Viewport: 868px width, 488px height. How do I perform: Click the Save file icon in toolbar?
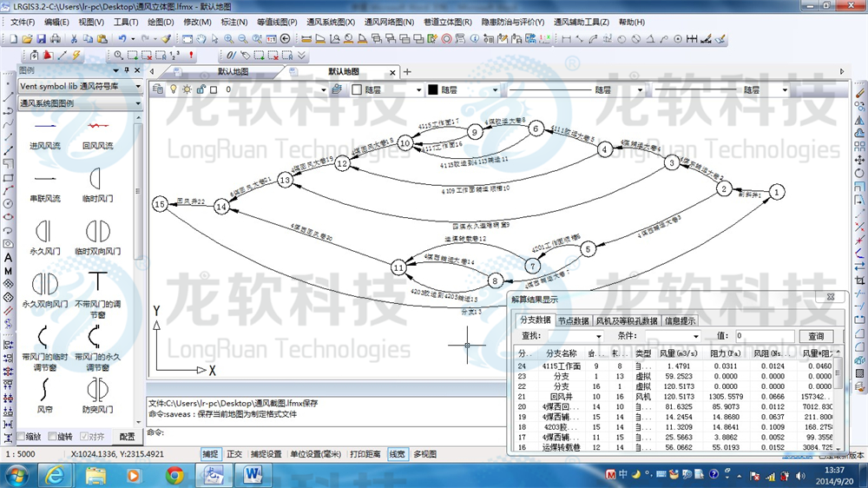(41, 39)
